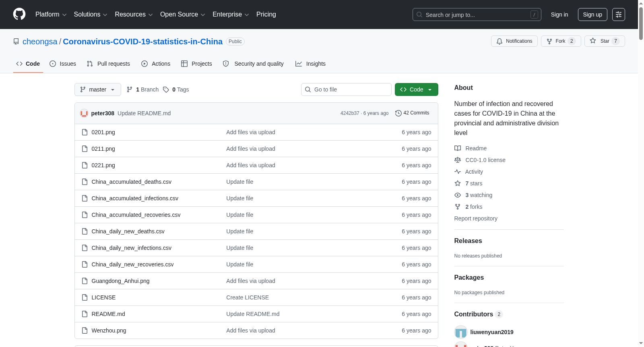Viewport: 644px width, 347px height.
Task: Switch to the Pull requests tab
Action: click(108, 64)
